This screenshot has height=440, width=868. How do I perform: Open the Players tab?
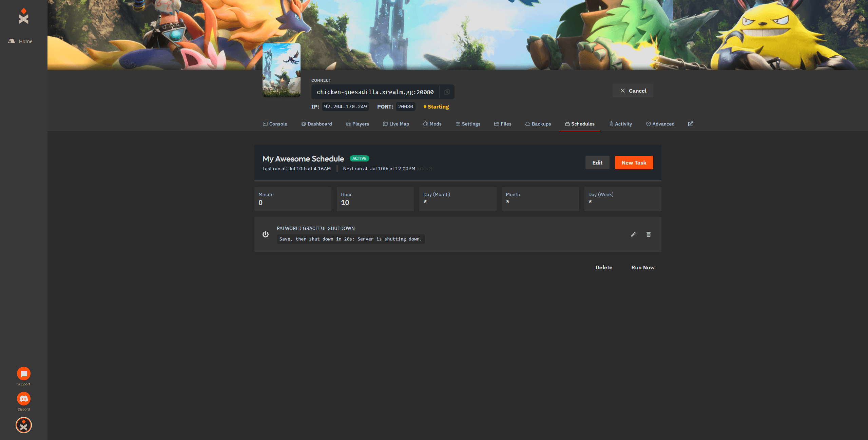click(357, 124)
